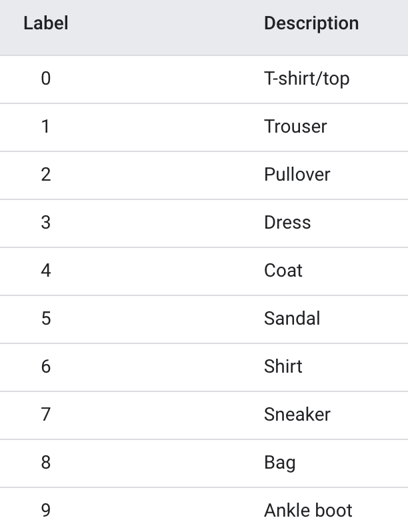This screenshot has height=532, width=408.
Task: Select the Ankle boot description cell
Action: point(308,511)
